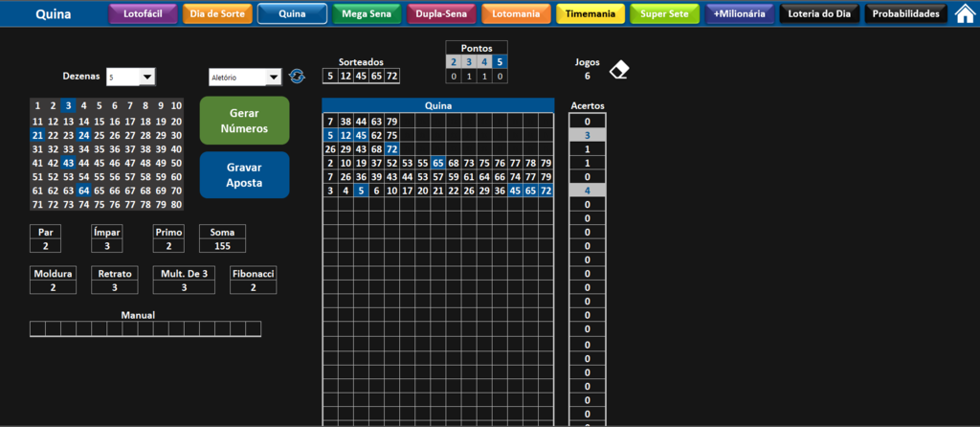Click the Primo value box
Image resolution: width=980 pixels, height=427 pixels.
[168, 246]
